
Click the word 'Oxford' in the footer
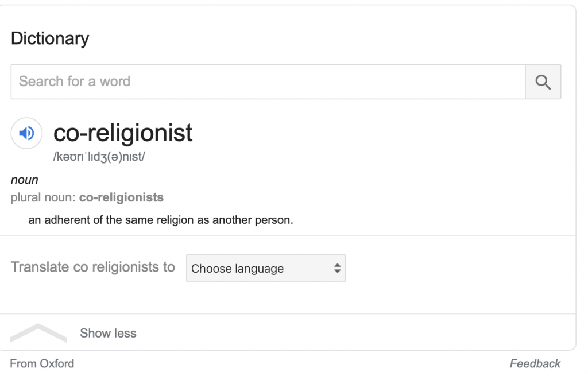(57, 363)
